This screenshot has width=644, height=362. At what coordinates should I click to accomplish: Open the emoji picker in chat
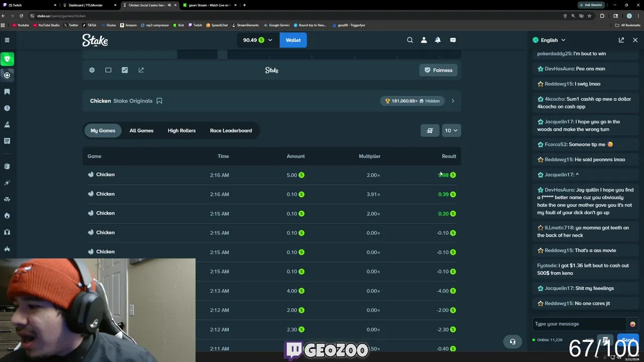coord(632,324)
